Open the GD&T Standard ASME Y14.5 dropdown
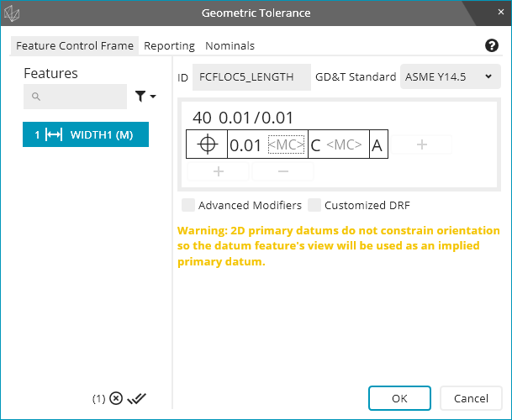 [450, 76]
